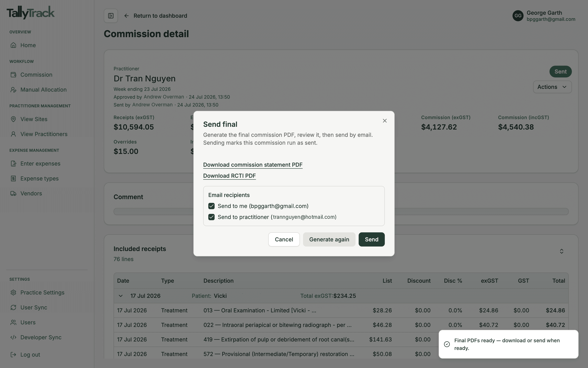Click the 013 — Oral Examination row description
The width and height of the screenshot is (588, 368).
point(260,311)
